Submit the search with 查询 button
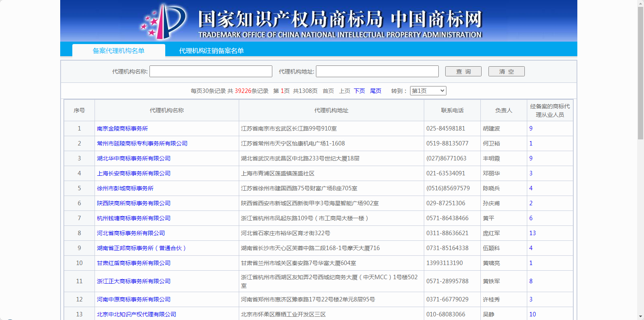This screenshot has height=320, width=644. 463,72
